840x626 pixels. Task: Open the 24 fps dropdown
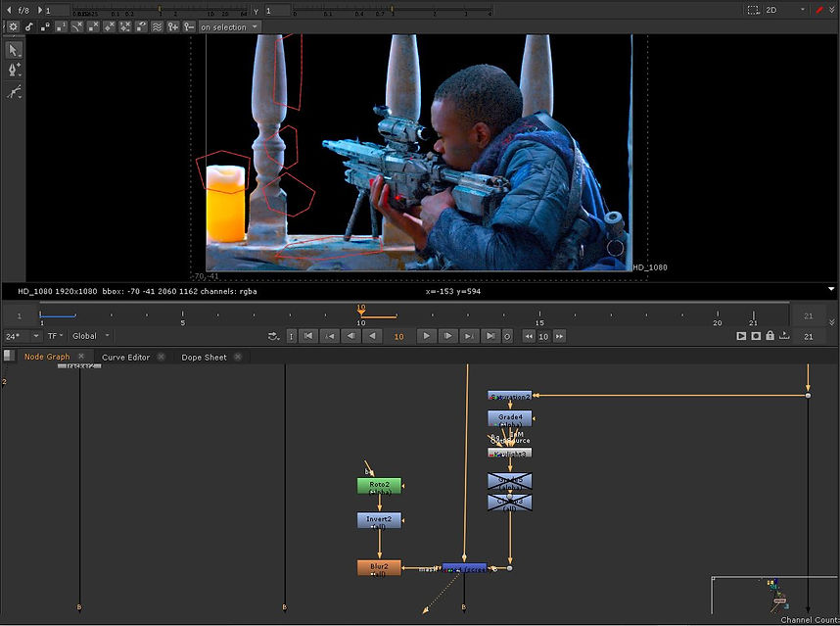pyautogui.click(x=23, y=336)
